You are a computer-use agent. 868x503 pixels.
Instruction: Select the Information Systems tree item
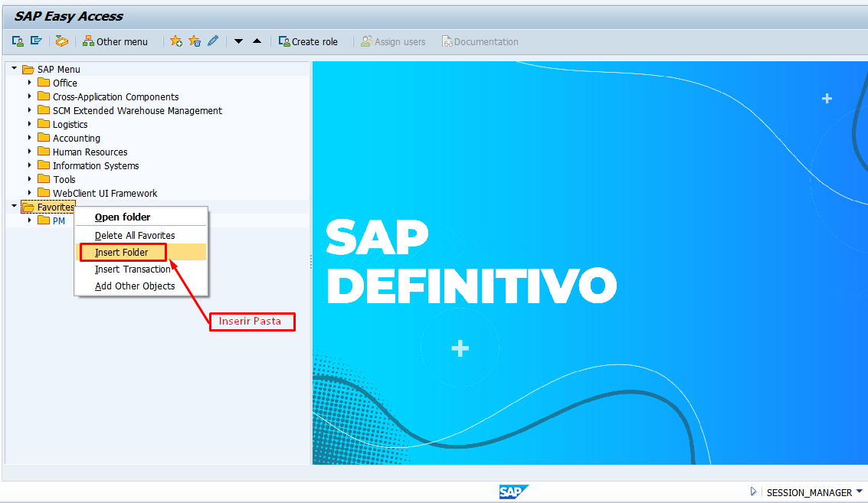point(96,165)
